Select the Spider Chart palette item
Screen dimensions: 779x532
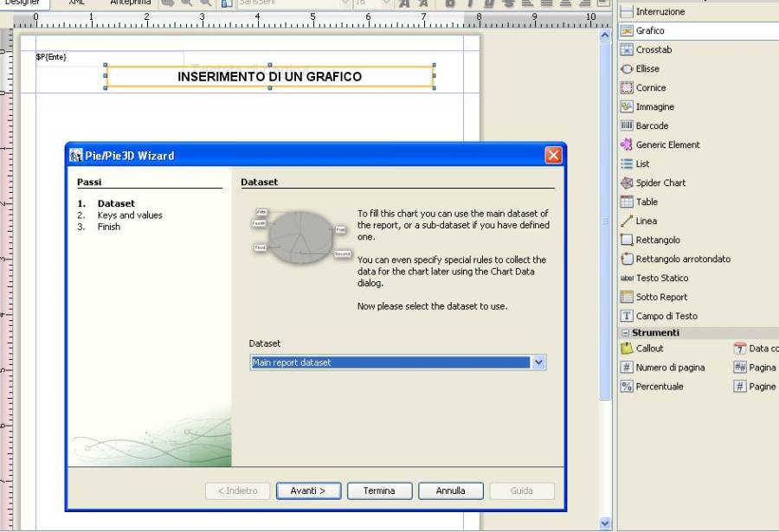click(660, 183)
